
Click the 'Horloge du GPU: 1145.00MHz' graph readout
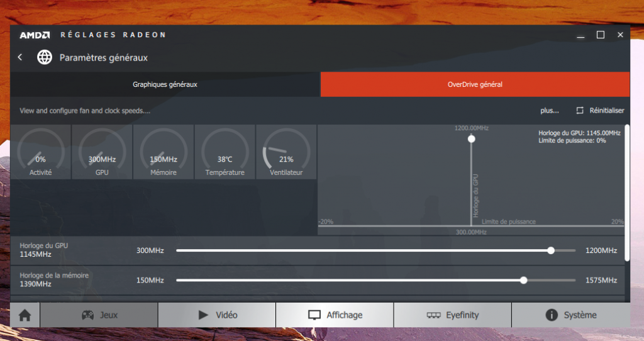click(579, 133)
